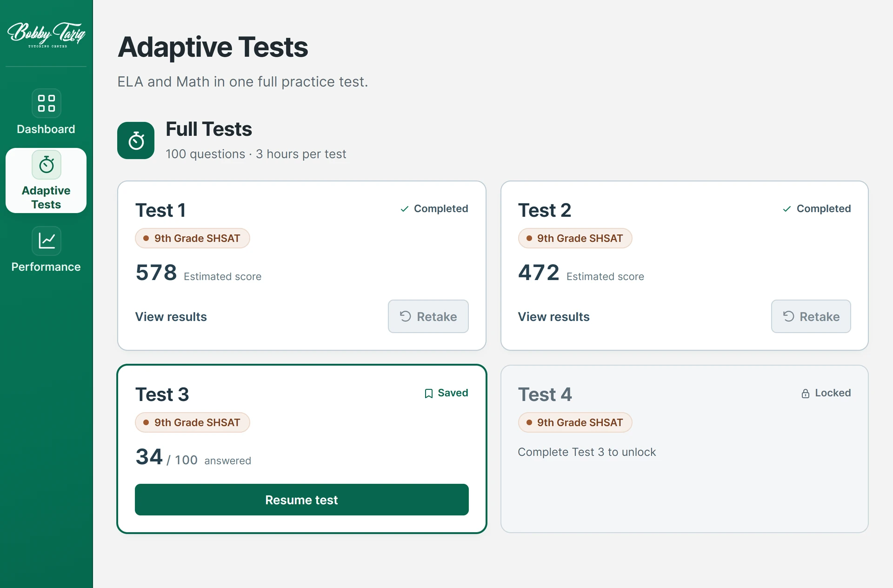Click the Saved status label on Test 3

(453, 393)
